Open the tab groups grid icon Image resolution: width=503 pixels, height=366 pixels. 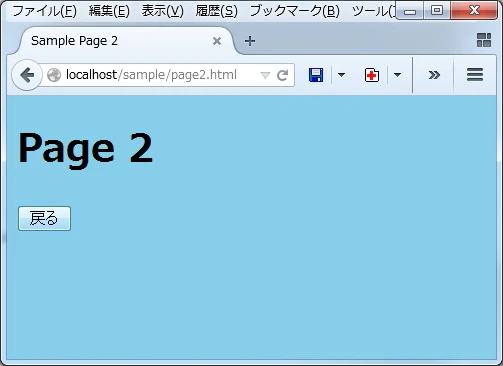tap(484, 40)
